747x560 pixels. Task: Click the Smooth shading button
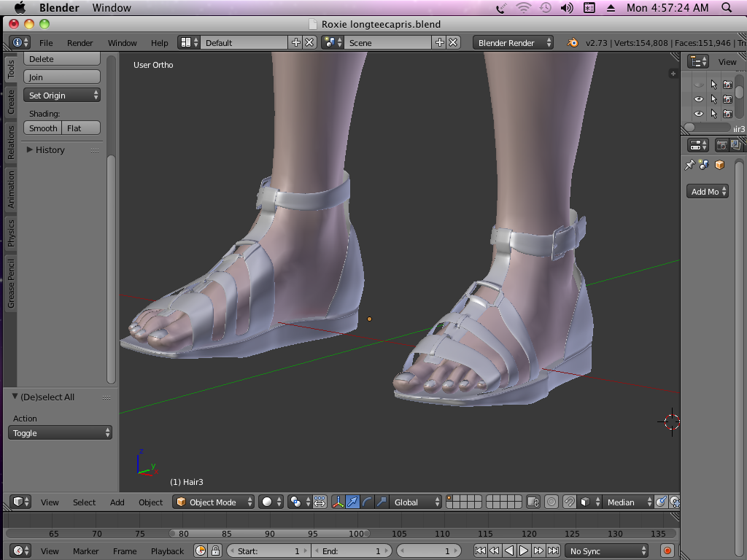(43, 128)
